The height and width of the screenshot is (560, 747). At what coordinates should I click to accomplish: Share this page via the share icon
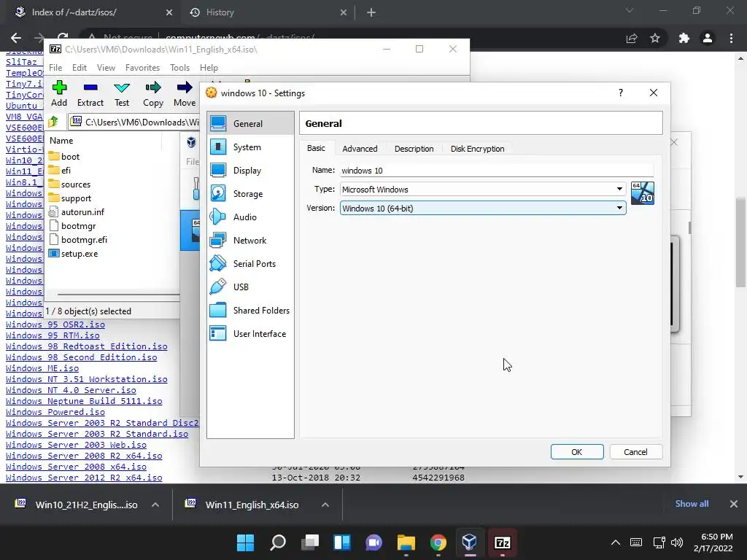coord(632,38)
